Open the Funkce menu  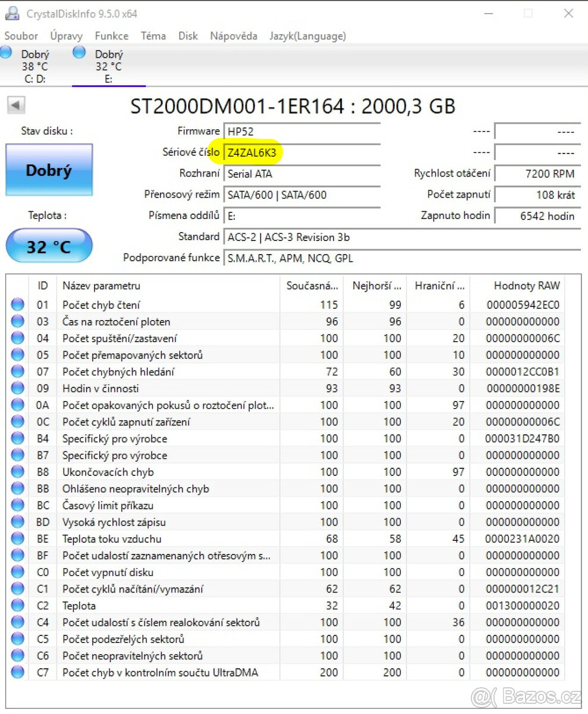pos(111,36)
